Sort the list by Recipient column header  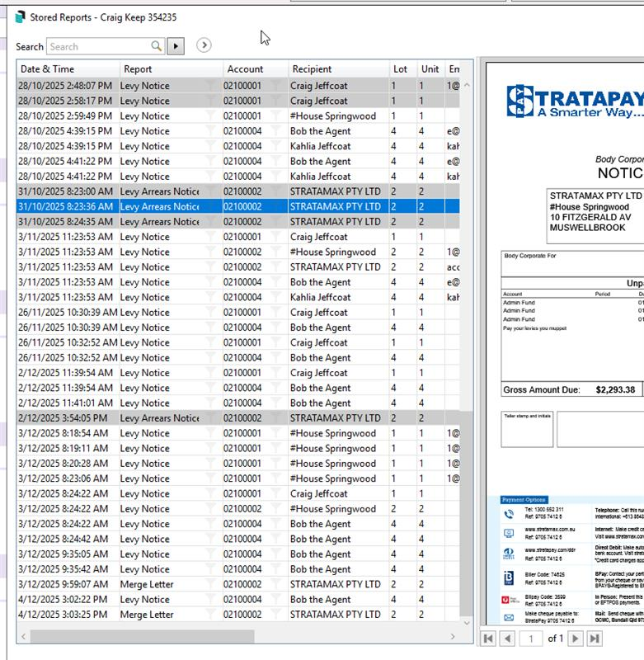pyautogui.click(x=338, y=69)
